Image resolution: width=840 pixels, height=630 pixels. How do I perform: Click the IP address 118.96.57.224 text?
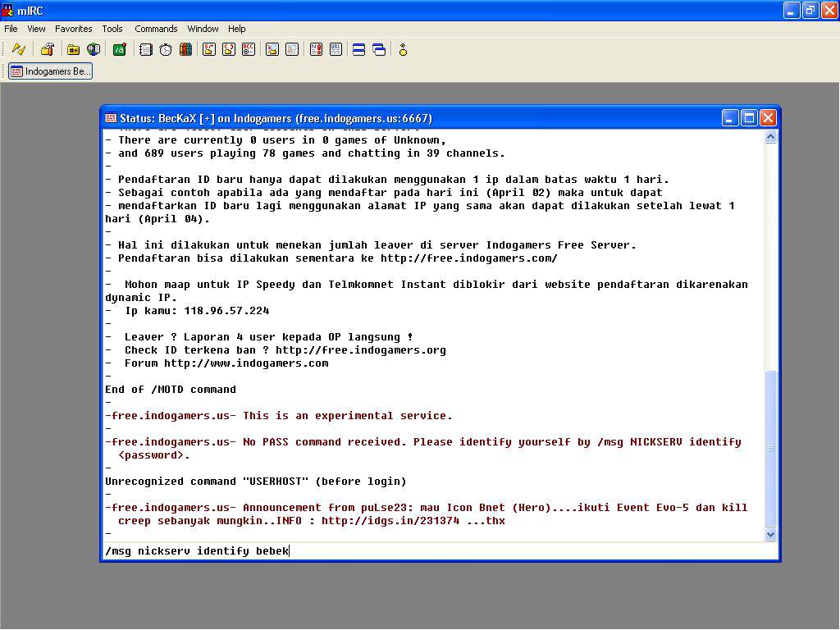pos(226,311)
